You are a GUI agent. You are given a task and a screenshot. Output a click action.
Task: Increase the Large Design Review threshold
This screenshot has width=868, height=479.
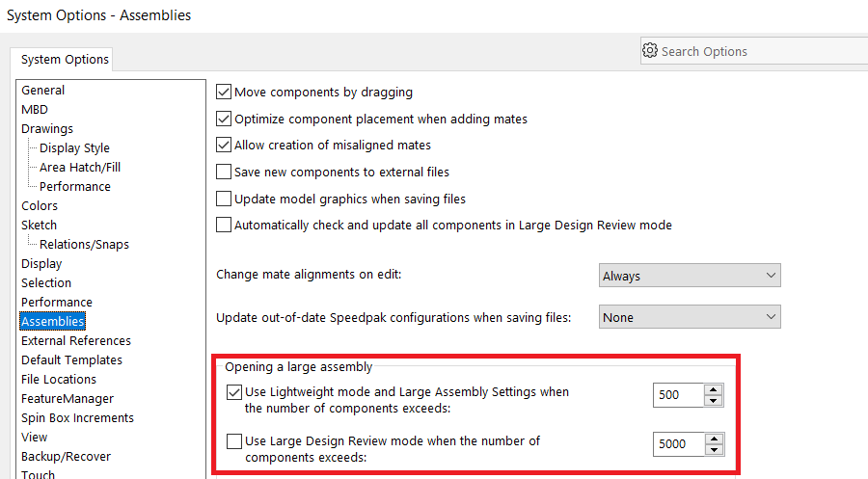pyautogui.click(x=714, y=439)
